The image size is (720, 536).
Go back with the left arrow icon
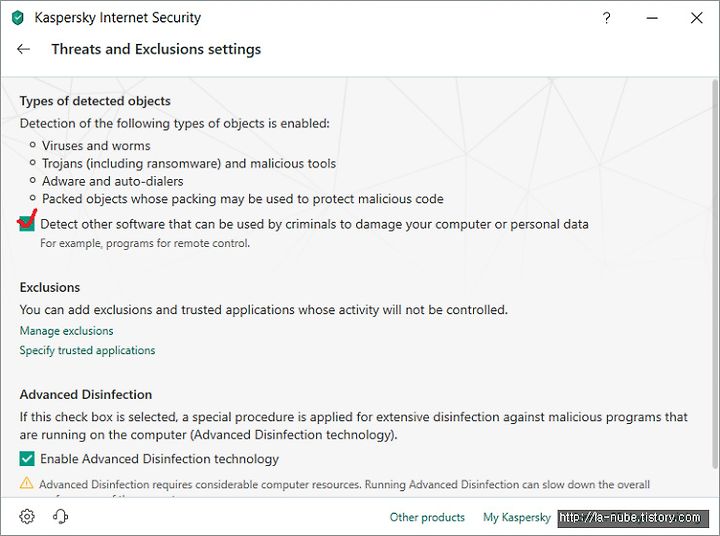[x=23, y=49]
